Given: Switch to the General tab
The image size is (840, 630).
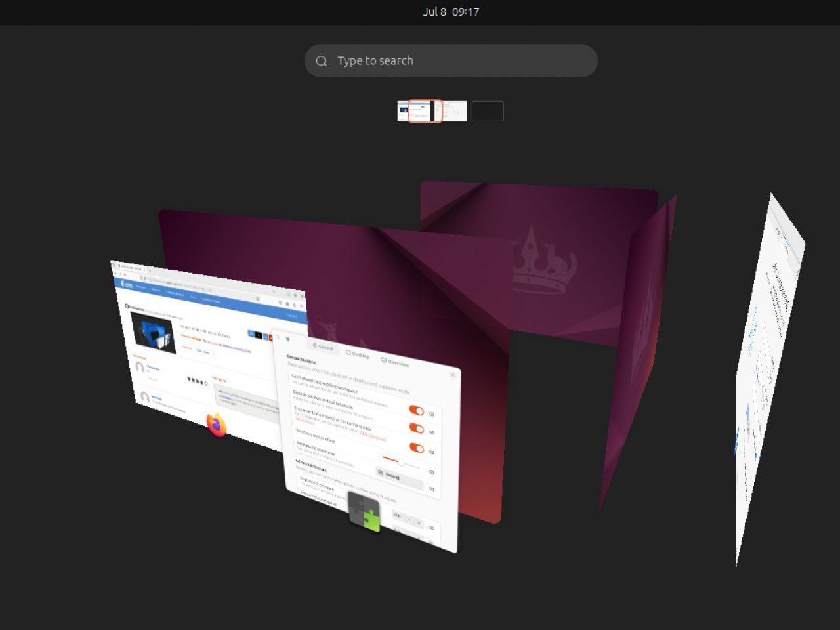Looking at the screenshot, I should [323, 347].
